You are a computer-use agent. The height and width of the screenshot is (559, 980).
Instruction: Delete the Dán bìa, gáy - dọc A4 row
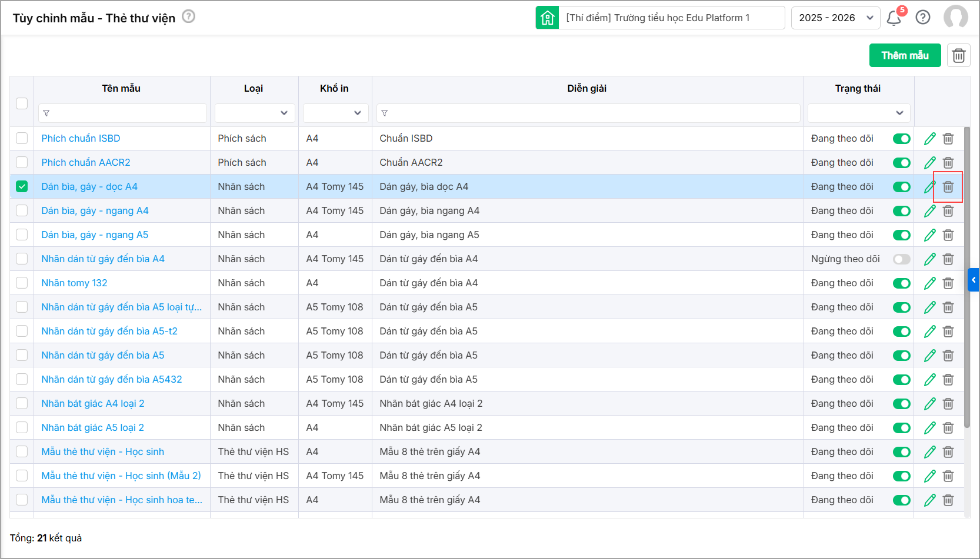click(x=948, y=187)
